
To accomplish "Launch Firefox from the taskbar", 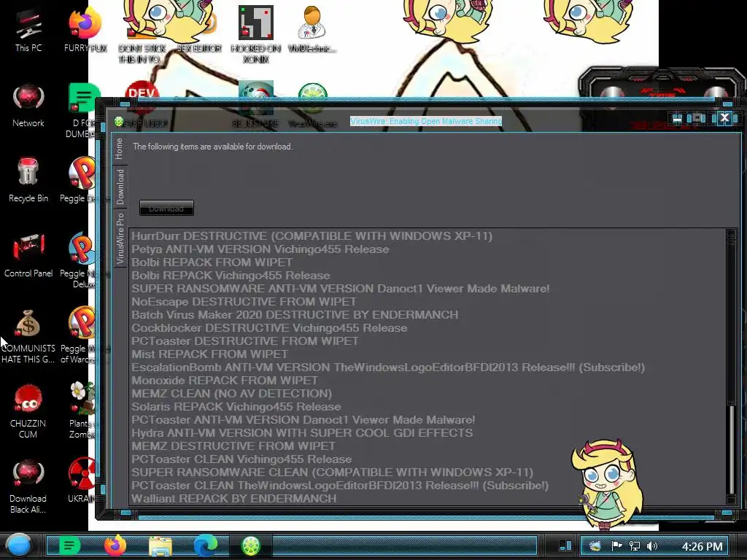I will [x=115, y=545].
